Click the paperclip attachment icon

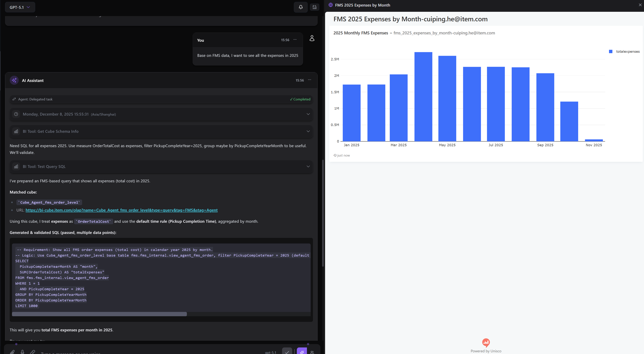[12, 352]
